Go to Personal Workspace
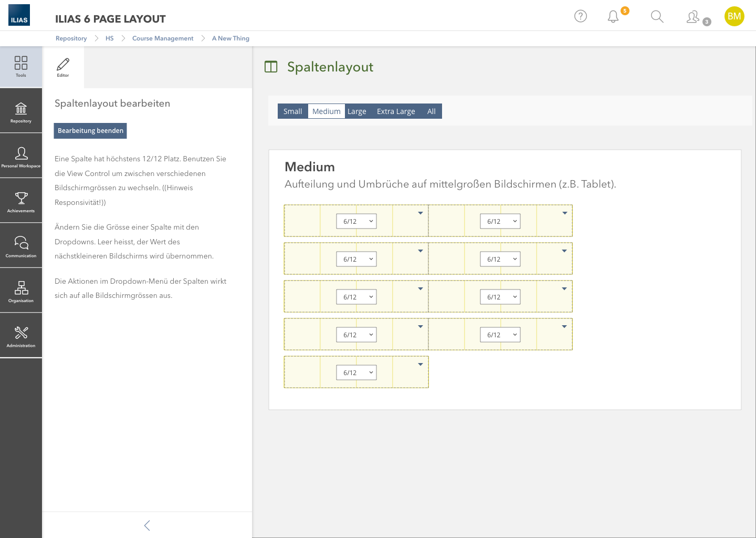756x538 pixels. 21,157
